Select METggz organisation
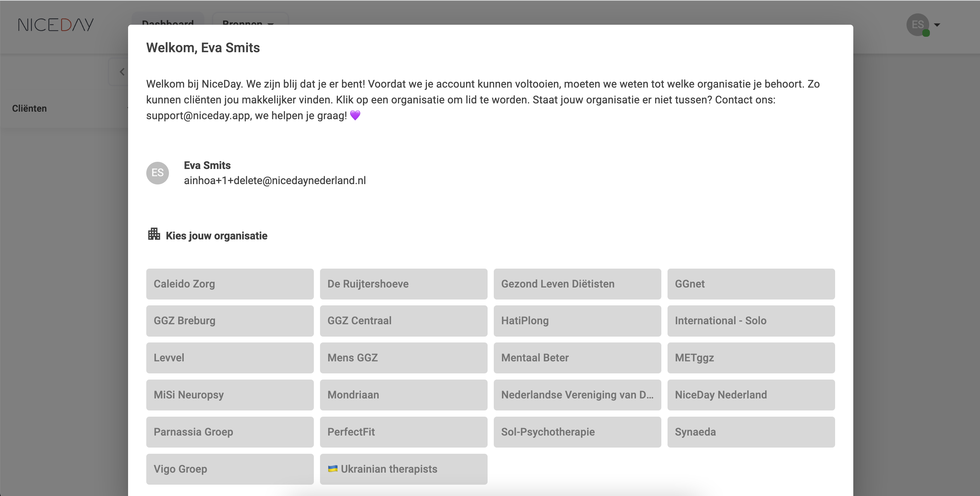Screen dimensions: 980x496 pos(751,358)
